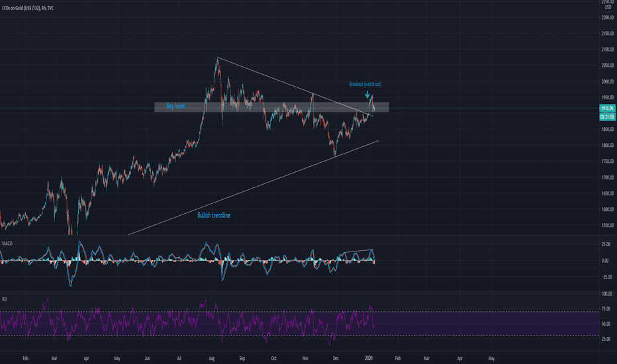Click the 1550.00 price axis label
Viewport: 617px width, 364px height.
pos(608,226)
